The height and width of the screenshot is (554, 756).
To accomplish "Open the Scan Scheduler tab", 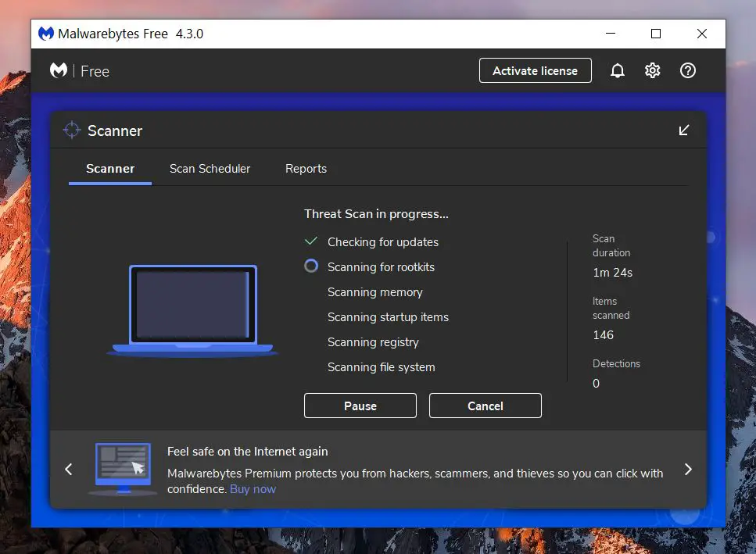I will click(210, 169).
